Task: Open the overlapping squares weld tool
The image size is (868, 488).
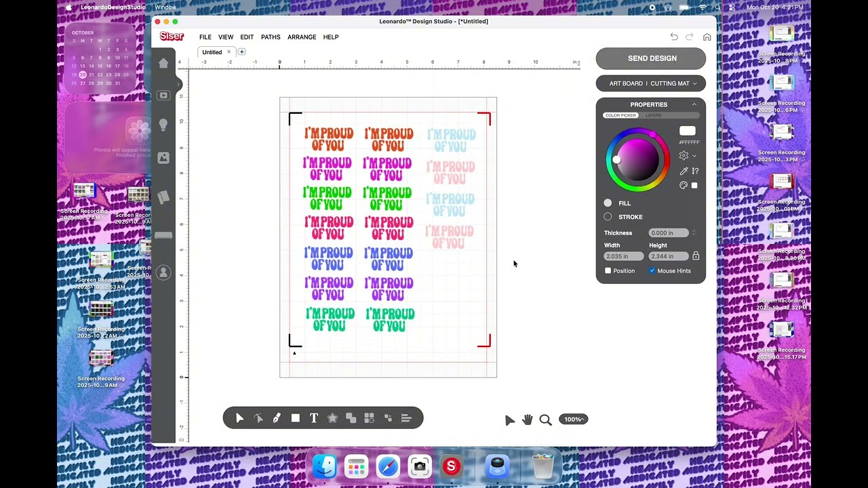Action: [351, 418]
